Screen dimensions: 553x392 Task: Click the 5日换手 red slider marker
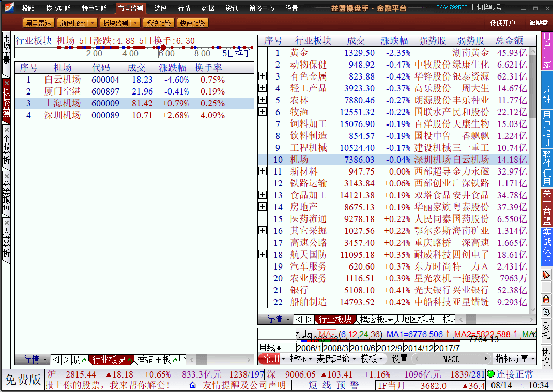(163, 47)
